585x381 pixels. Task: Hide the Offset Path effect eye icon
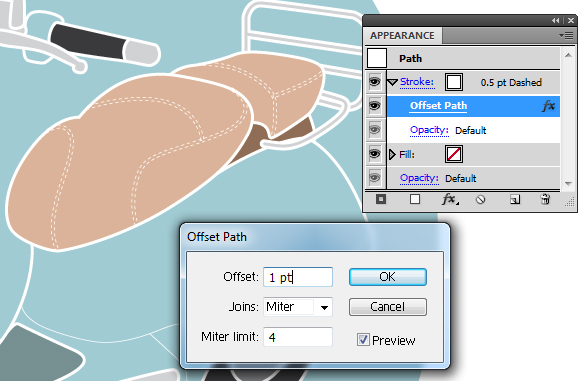pos(375,106)
